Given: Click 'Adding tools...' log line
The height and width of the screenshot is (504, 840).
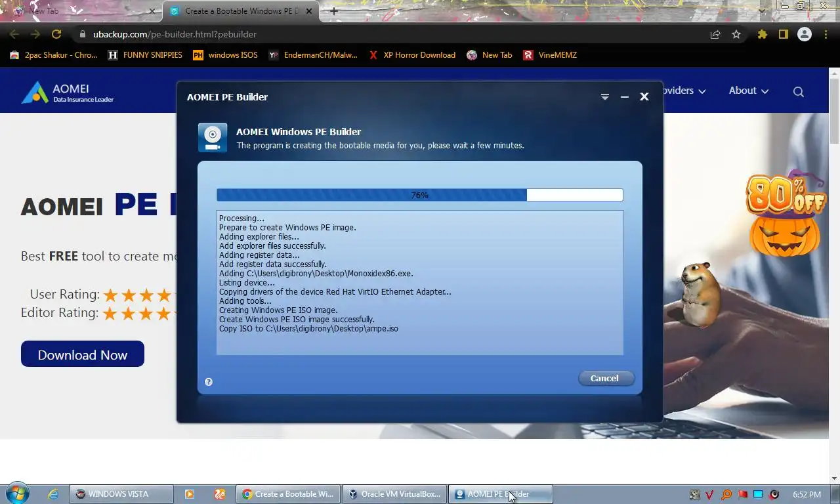Looking at the screenshot, I should point(245,301).
